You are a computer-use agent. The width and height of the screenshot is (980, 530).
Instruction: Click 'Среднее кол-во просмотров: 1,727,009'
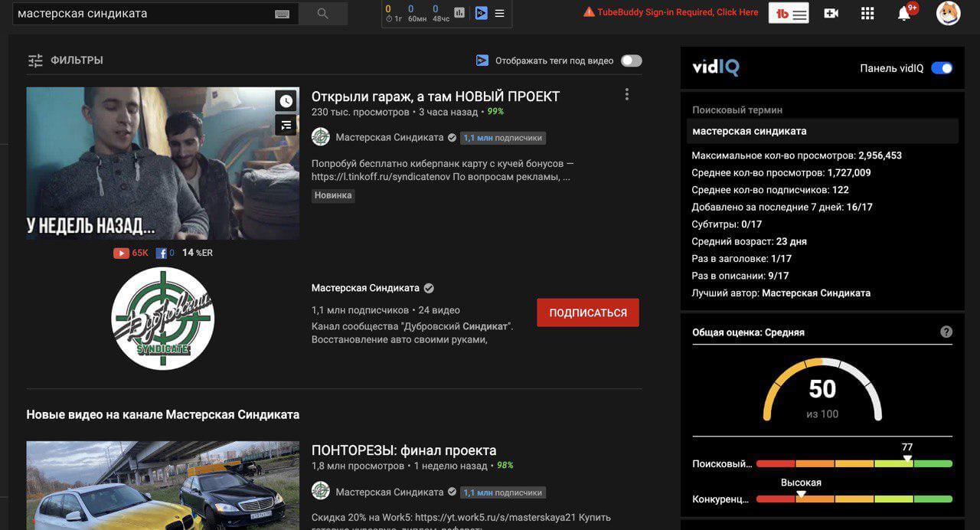[781, 173]
